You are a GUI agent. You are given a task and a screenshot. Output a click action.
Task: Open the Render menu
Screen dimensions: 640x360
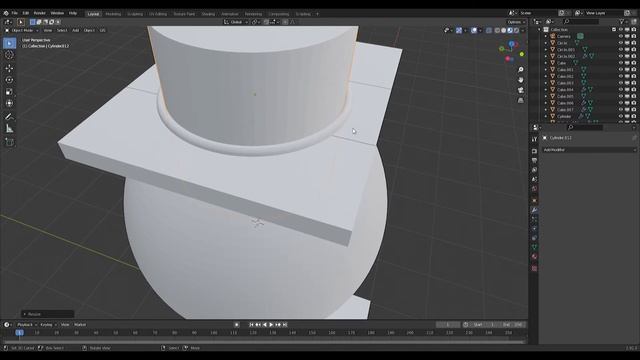point(40,13)
